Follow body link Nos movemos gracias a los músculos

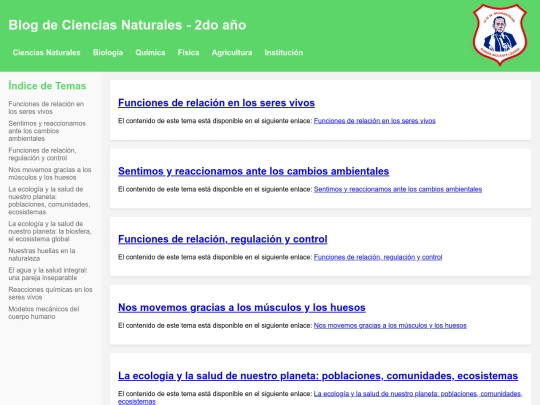coord(390,325)
